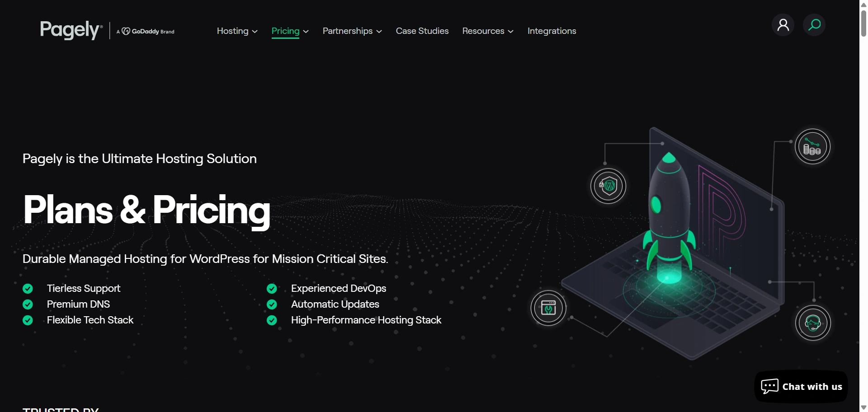Expand the Partnerships dropdown chevron
This screenshot has width=868, height=412.
379,32
